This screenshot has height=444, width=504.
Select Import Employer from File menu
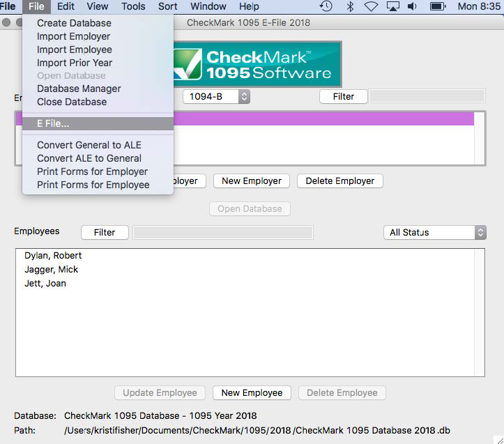73,36
